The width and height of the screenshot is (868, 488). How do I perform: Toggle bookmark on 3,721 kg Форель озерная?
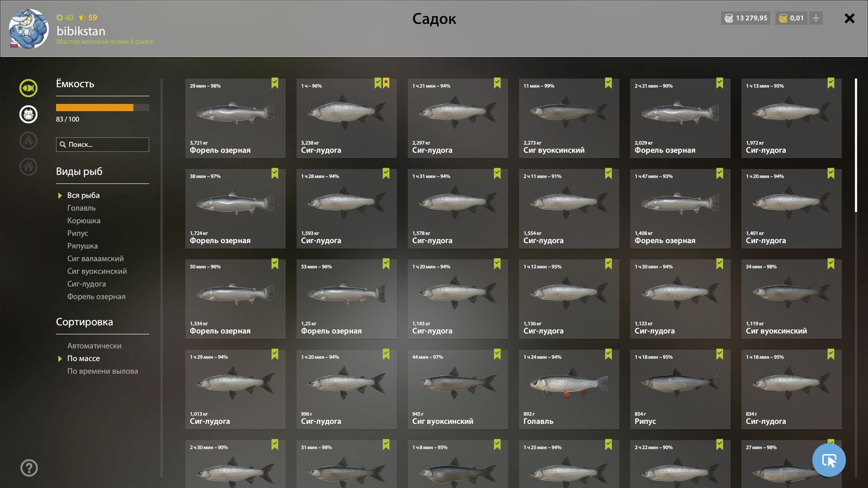pos(275,83)
